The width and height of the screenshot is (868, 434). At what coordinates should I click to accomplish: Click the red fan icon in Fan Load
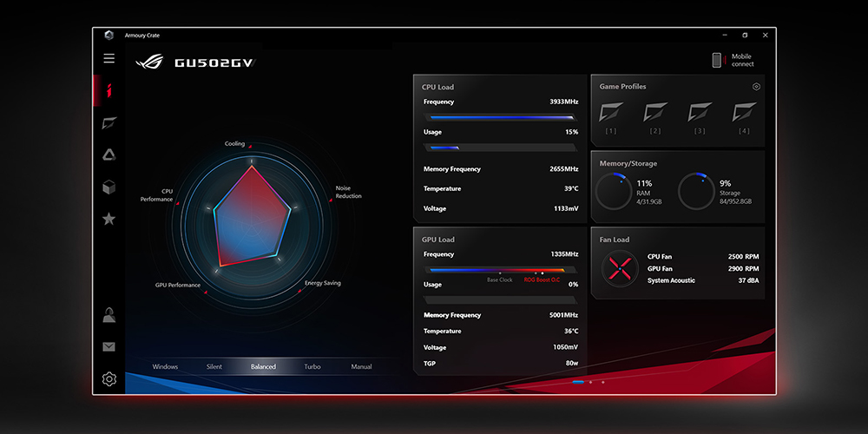click(x=620, y=268)
